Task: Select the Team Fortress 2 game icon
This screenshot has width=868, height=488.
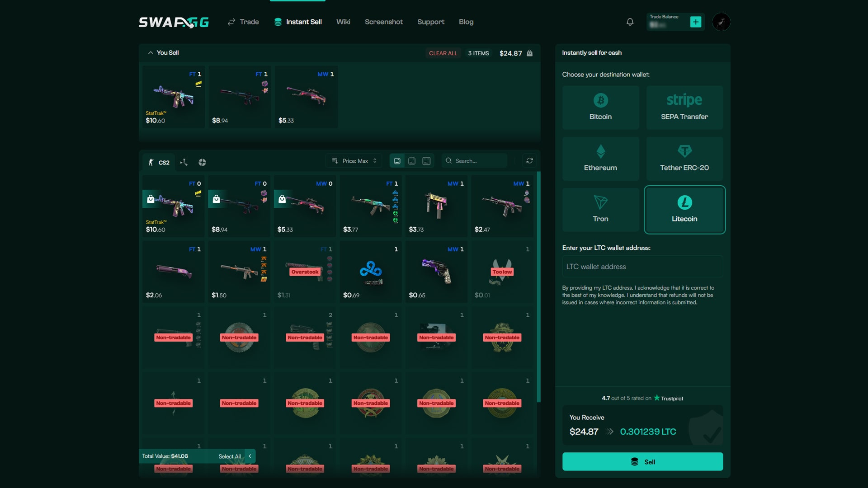Action: click(x=202, y=162)
